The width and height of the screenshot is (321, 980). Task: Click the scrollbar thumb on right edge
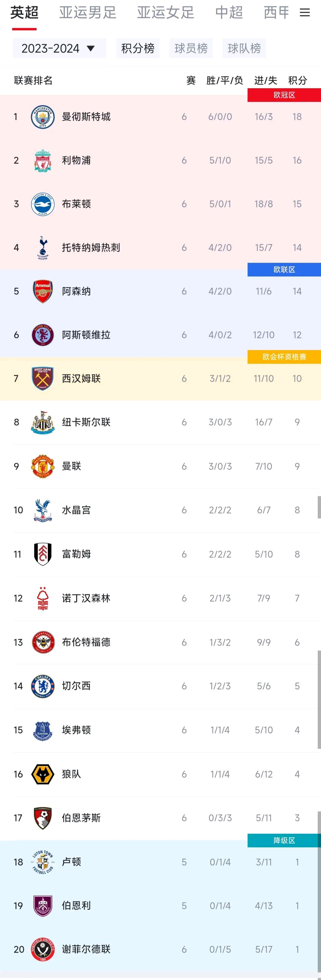click(319, 507)
